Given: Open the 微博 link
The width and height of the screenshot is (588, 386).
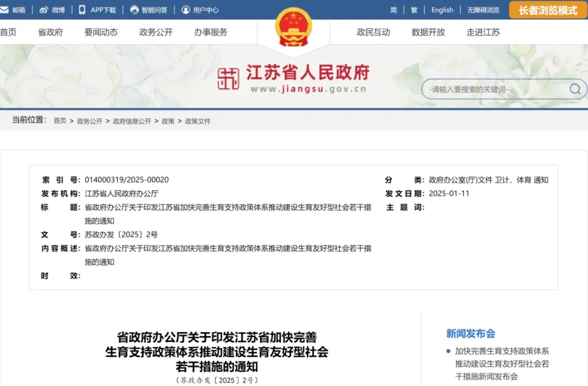Looking at the screenshot, I should 58,10.
